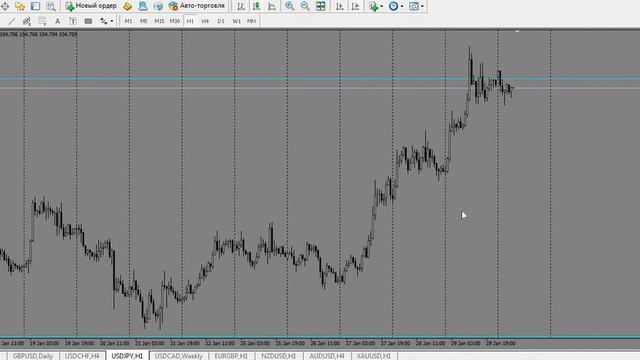
Task: Click the blue person icon after MetaEditor
Action: (143, 6)
